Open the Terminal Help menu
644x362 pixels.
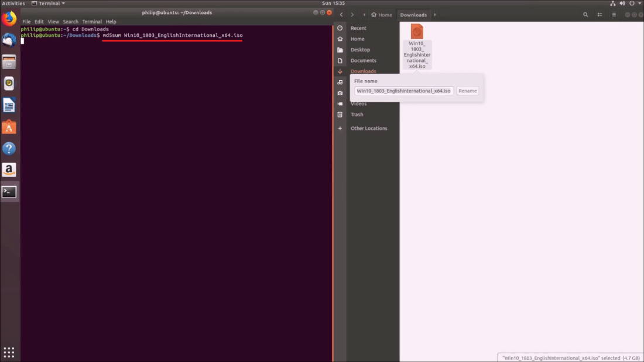(x=111, y=22)
